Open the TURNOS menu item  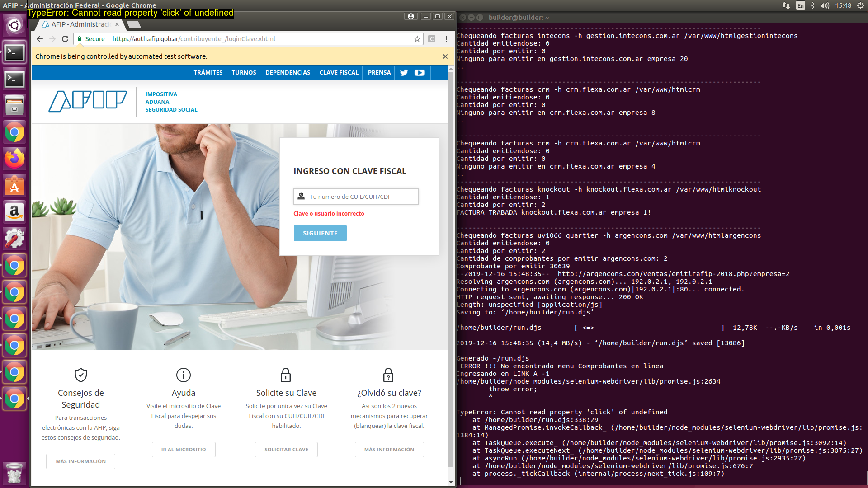click(x=244, y=73)
